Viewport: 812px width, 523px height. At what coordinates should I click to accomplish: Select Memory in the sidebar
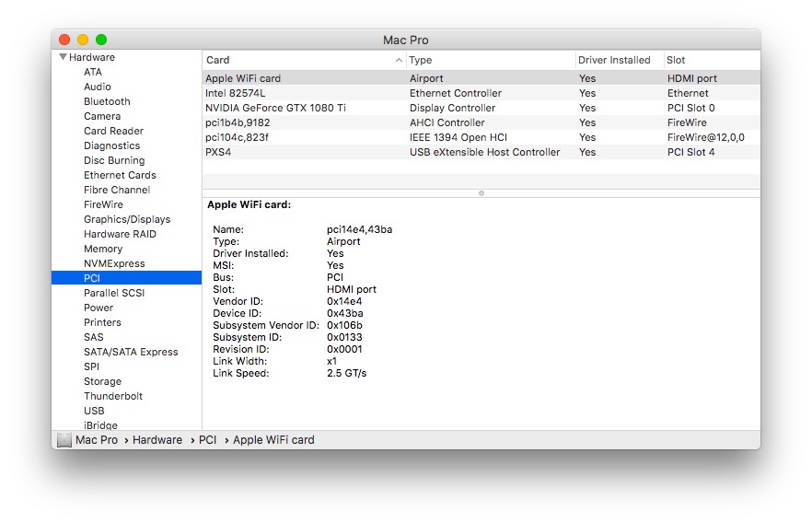pyautogui.click(x=103, y=250)
